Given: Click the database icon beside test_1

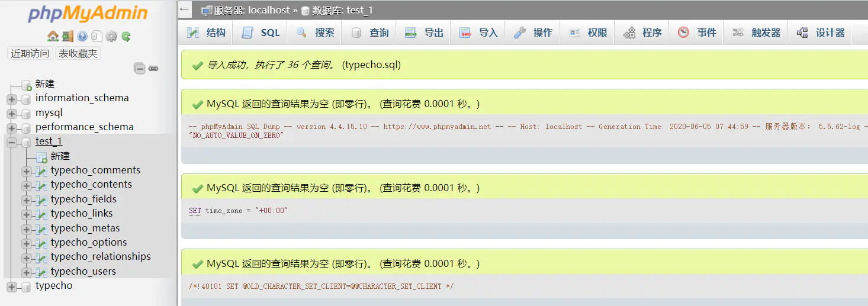Looking at the screenshot, I should [x=26, y=142].
